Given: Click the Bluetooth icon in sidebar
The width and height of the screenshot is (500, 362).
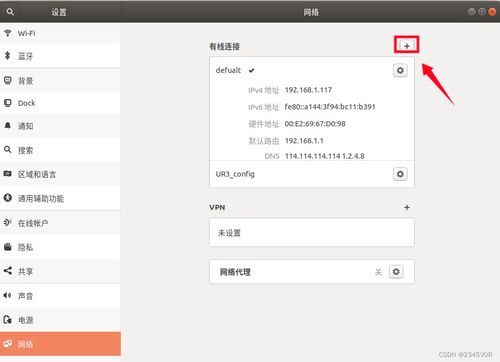Looking at the screenshot, I should [7, 56].
